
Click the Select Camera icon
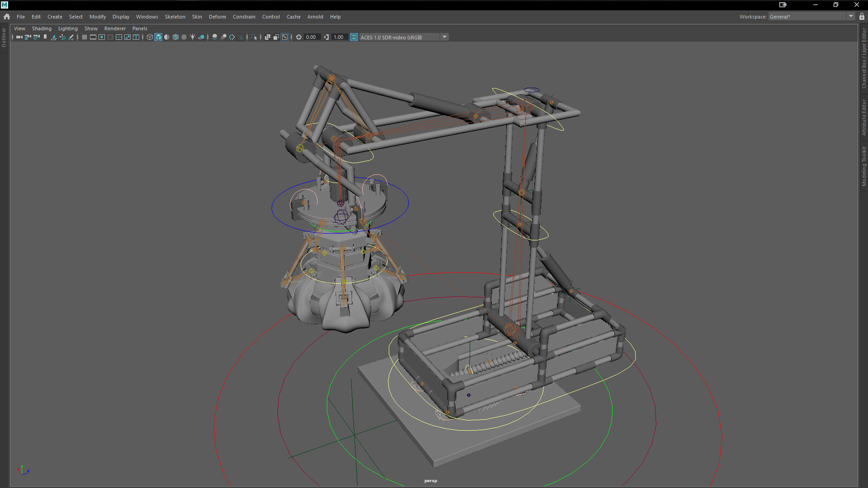tap(19, 37)
